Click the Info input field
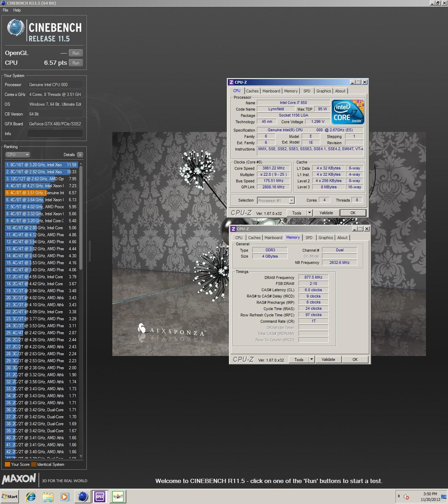This screenshot has height=504, width=448. (55, 134)
